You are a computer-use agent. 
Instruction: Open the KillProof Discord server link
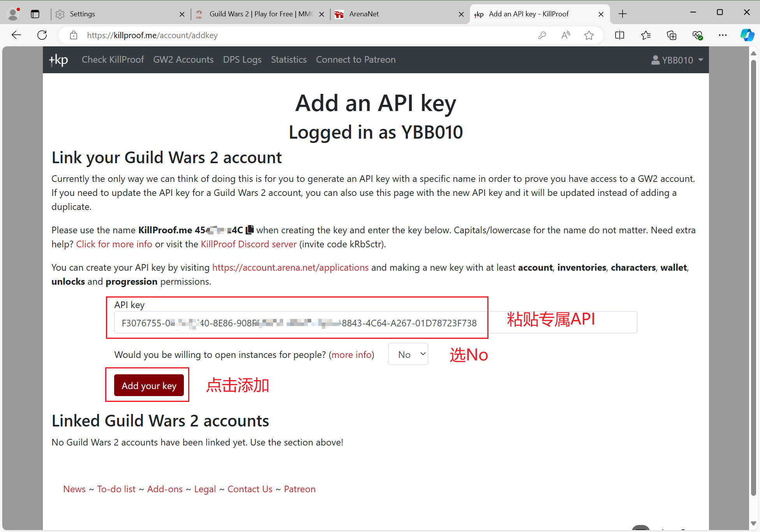[249, 244]
